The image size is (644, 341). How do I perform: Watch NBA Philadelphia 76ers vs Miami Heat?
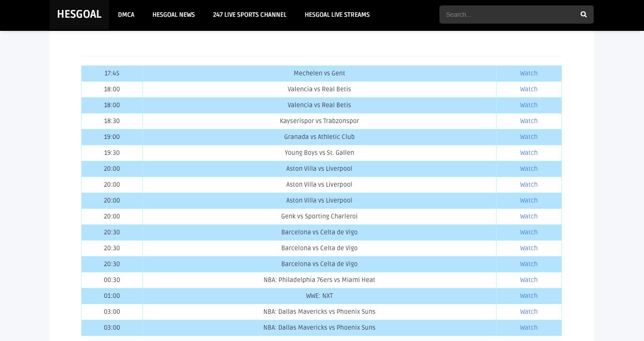[x=529, y=280]
